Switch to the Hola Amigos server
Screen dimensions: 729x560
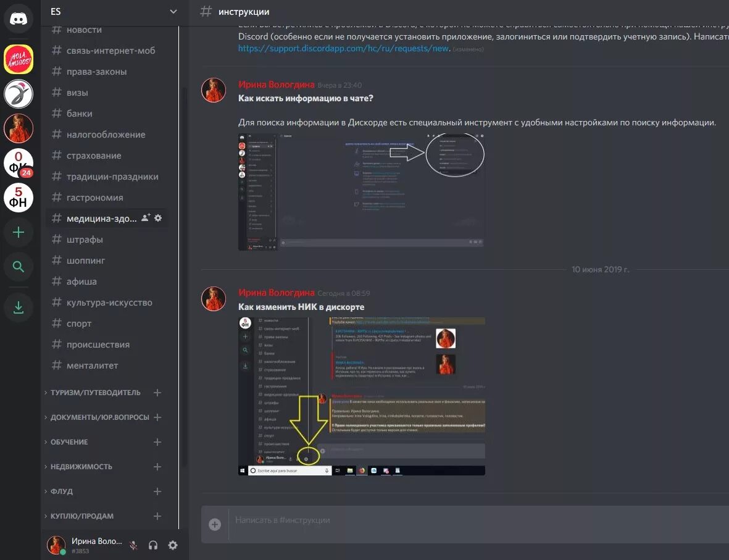[19, 59]
